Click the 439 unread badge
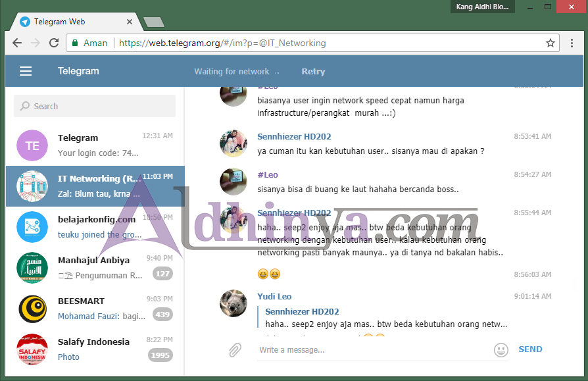The width and height of the screenshot is (588, 381). click(x=162, y=315)
